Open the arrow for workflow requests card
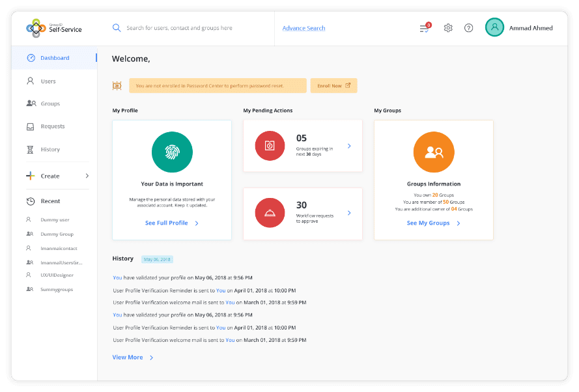Image resolution: width=579 pixels, height=392 pixels. tap(349, 213)
